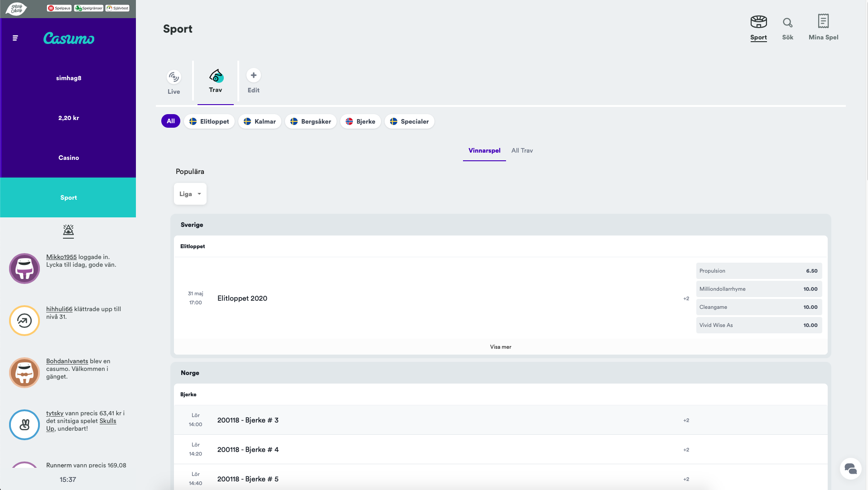The height and width of the screenshot is (490, 868).
Task: Filter by Elitloppet chip
Action: coord(209,121)
